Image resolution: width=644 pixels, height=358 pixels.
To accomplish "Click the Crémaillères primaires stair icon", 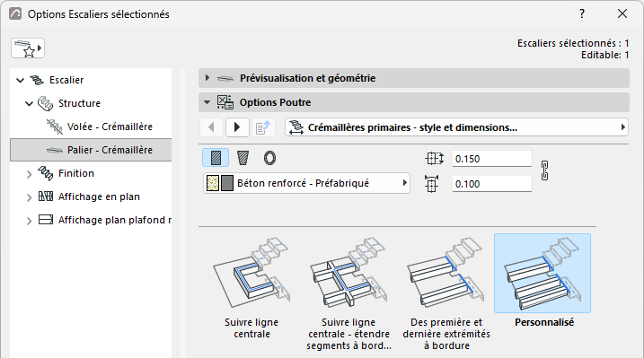I will (x=296, y=127).
